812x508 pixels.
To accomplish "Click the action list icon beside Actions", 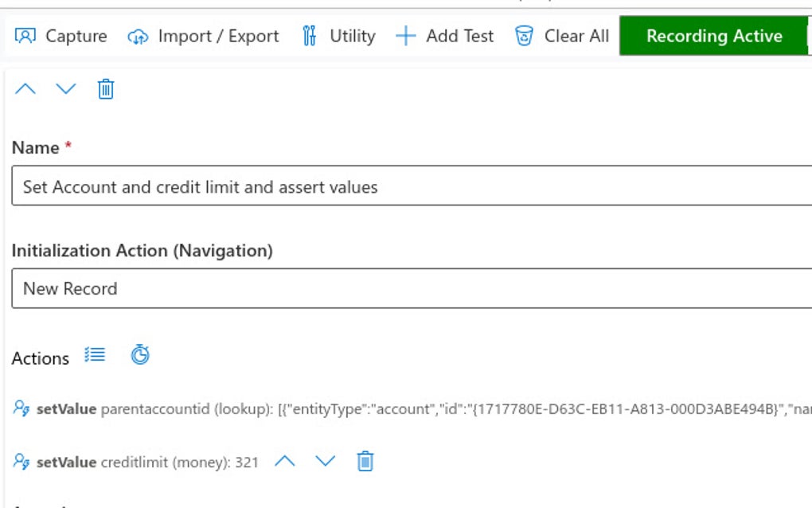I will pos(95,354).
